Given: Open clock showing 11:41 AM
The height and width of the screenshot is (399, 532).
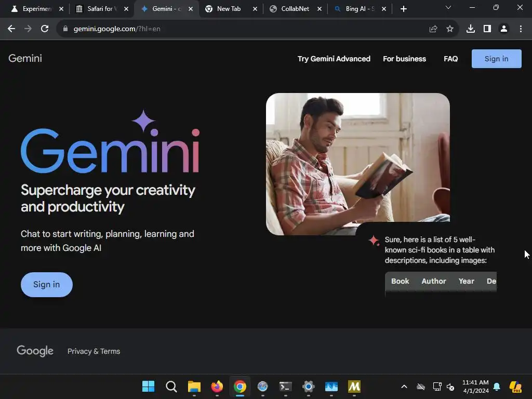Looking at the screenshot, I should (475, 387).
